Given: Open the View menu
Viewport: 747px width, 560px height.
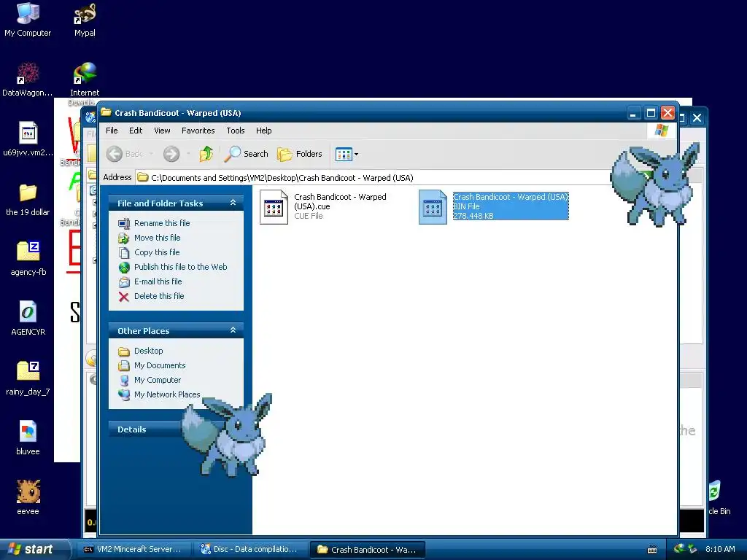Looking at the screenshot, I should click(162, 131).
